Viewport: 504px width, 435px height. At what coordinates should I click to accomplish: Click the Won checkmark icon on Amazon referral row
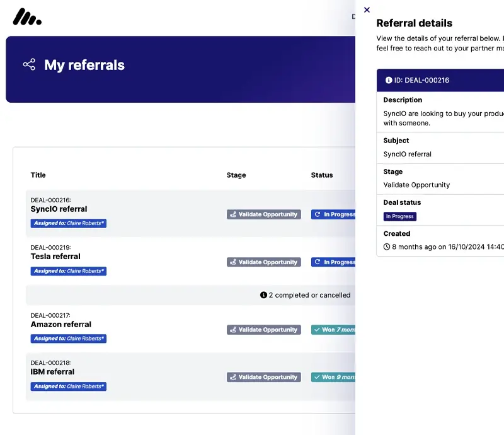[317, 330]
